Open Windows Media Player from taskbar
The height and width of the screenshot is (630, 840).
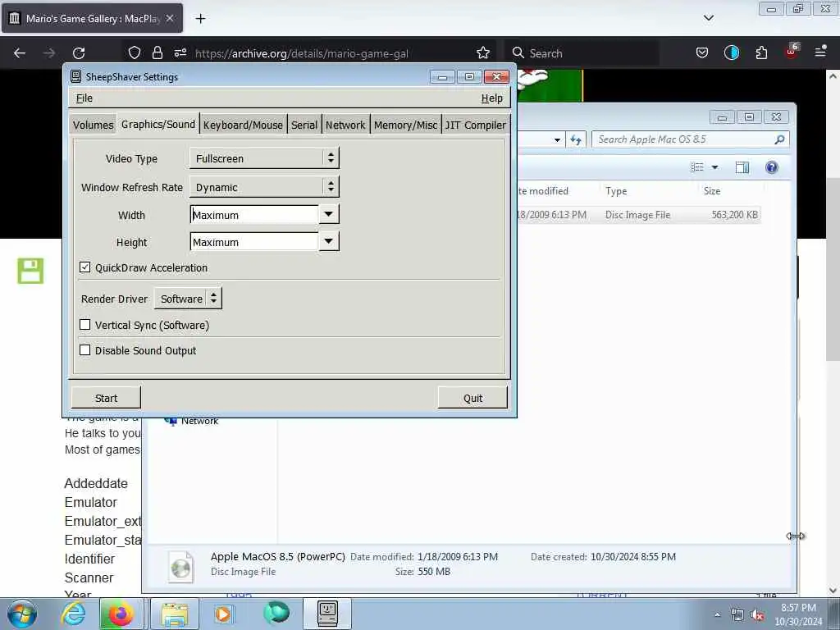[x=223, y=614]
